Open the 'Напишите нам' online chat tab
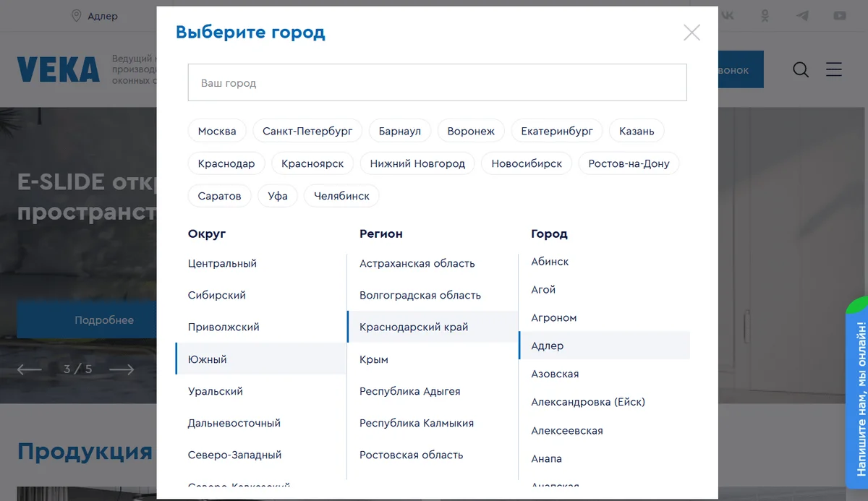868x501 pixels. (857, 398)
